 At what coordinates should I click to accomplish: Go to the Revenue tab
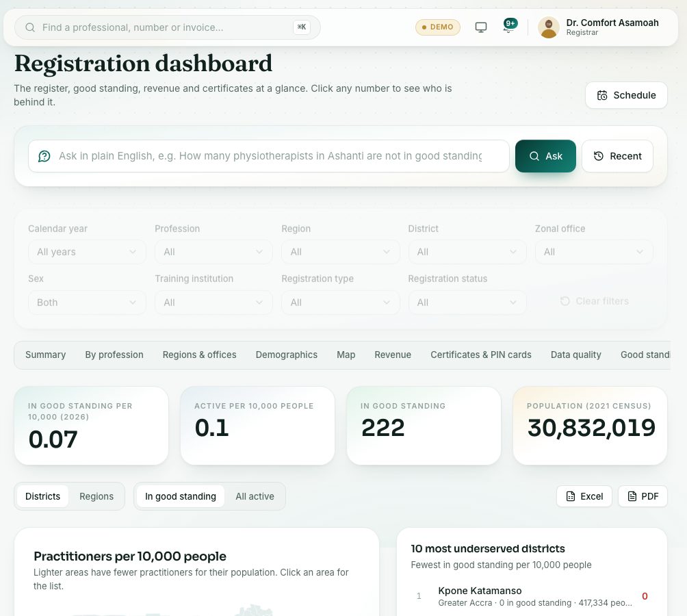(x=393, y=355)
